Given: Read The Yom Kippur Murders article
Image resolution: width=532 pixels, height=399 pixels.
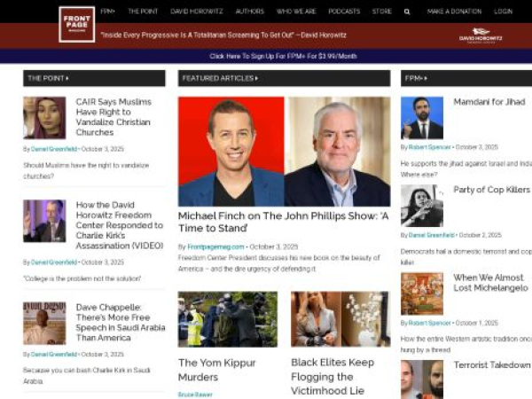Looking at the screenshot, I should pos(216,369).
